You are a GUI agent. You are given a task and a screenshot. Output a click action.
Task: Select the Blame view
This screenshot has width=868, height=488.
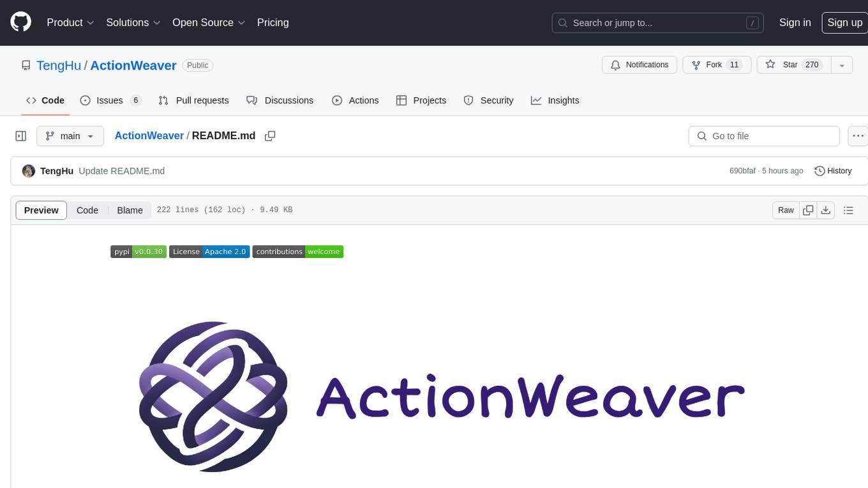[x=130, y=210]
